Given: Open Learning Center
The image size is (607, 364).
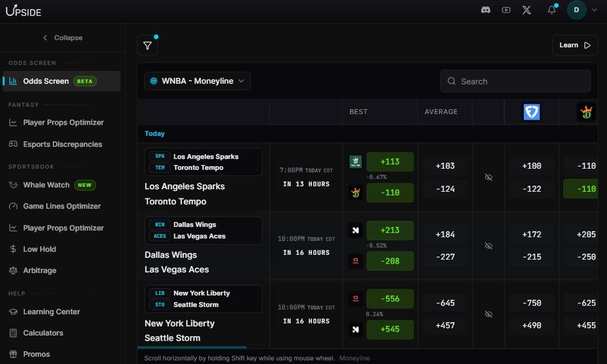Looking at the screenshot, I should [44, 312].
